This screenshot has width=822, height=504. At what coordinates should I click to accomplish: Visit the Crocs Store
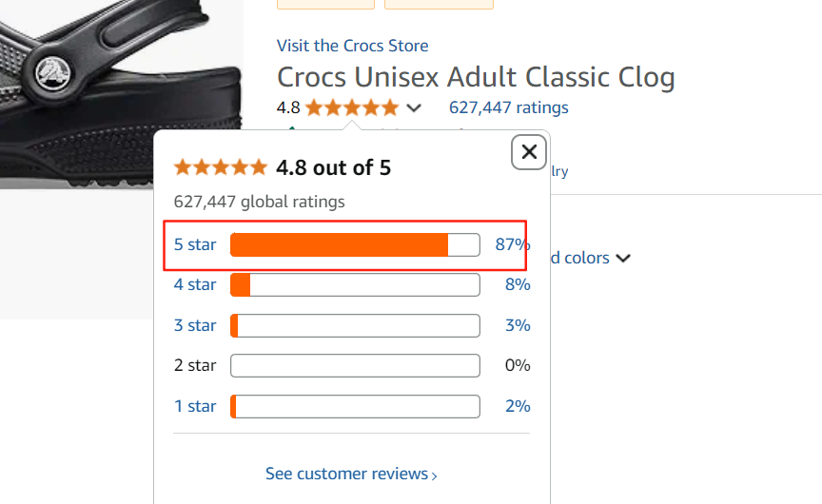(352, 46)
